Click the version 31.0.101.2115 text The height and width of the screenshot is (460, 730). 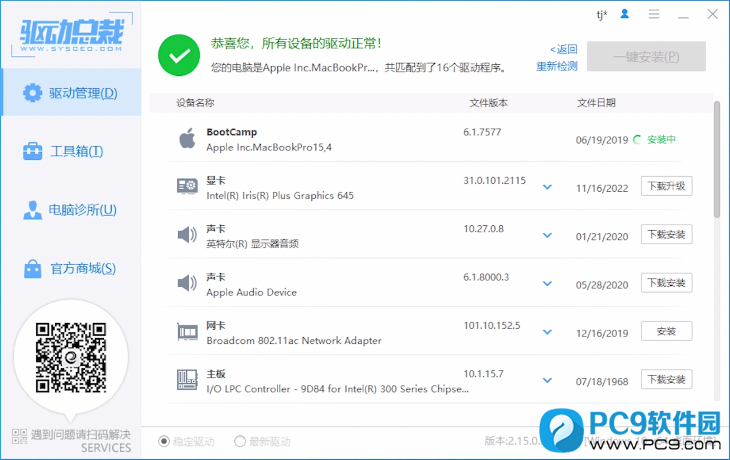pos(494,181)
